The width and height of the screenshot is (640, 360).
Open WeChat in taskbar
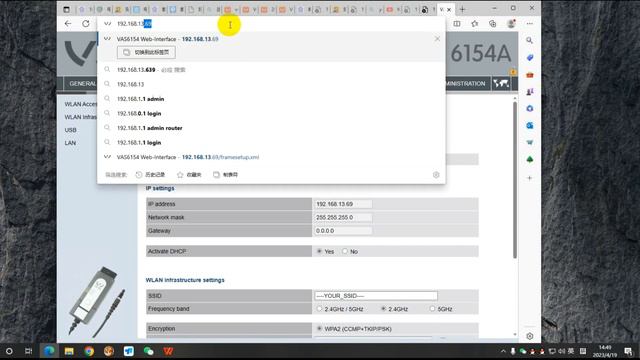pos(149,351)
